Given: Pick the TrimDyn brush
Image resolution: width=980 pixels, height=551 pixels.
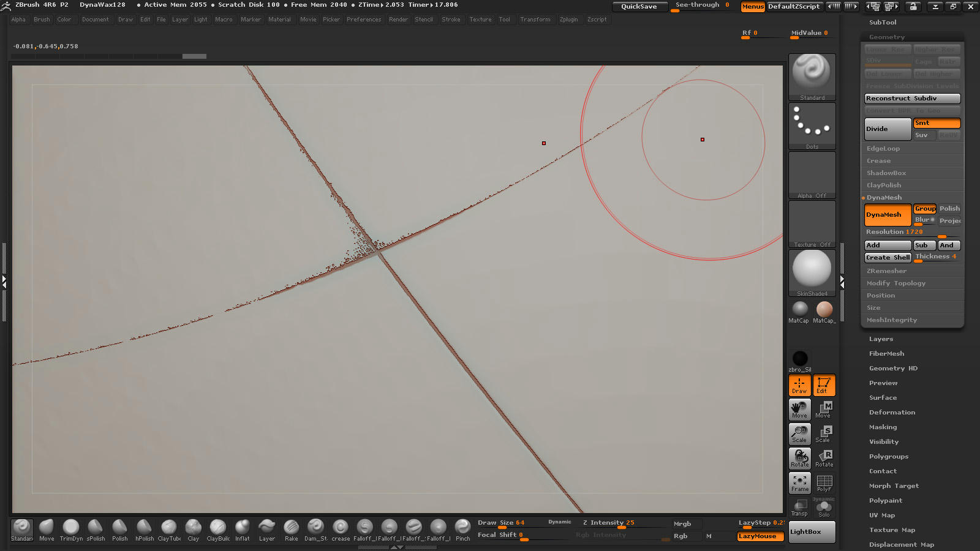Looking at the screenshot, I should point(71,530).
